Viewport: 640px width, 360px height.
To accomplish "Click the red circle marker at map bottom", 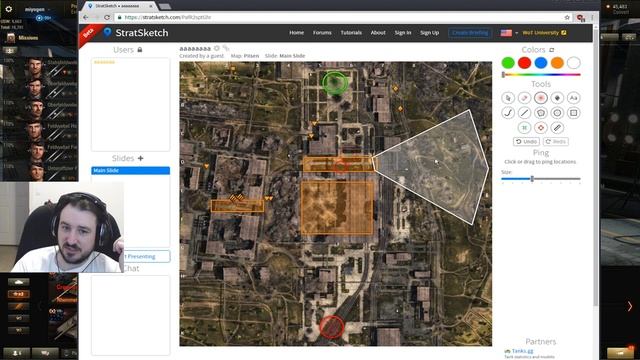I will coord(332,327).
